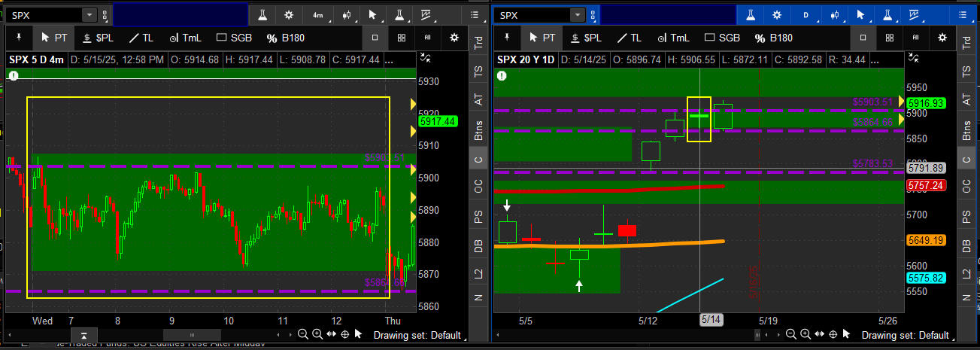Click the PT pointer button in right chart
Screen dimensions: 980x350
tap(542, 38)
